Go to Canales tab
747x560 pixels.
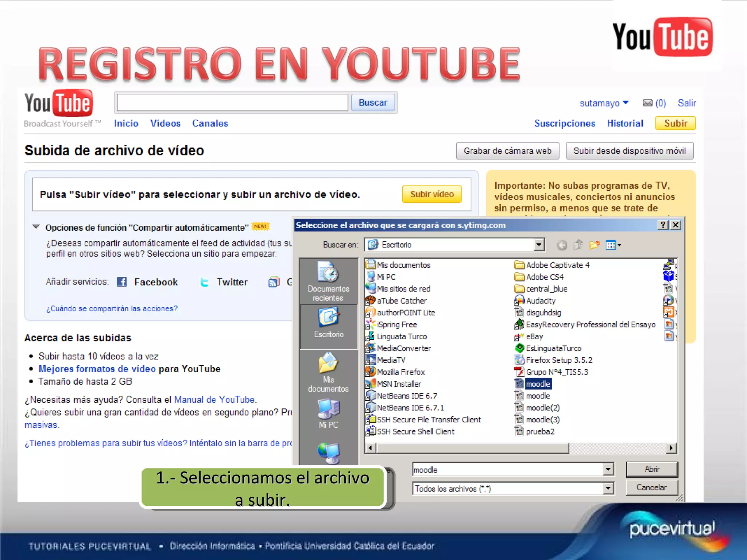click(x=210, y=124)
